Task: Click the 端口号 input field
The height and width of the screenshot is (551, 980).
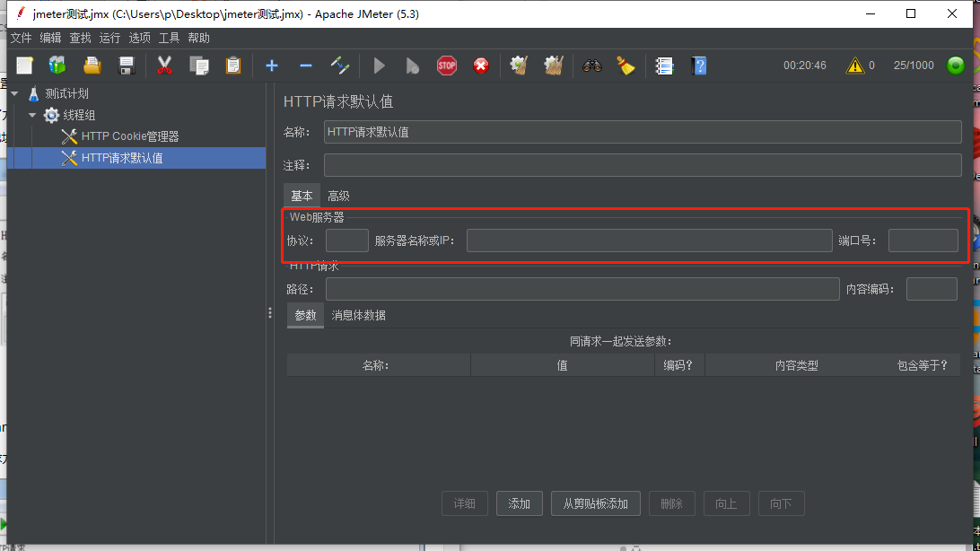Action: [923, 241]
